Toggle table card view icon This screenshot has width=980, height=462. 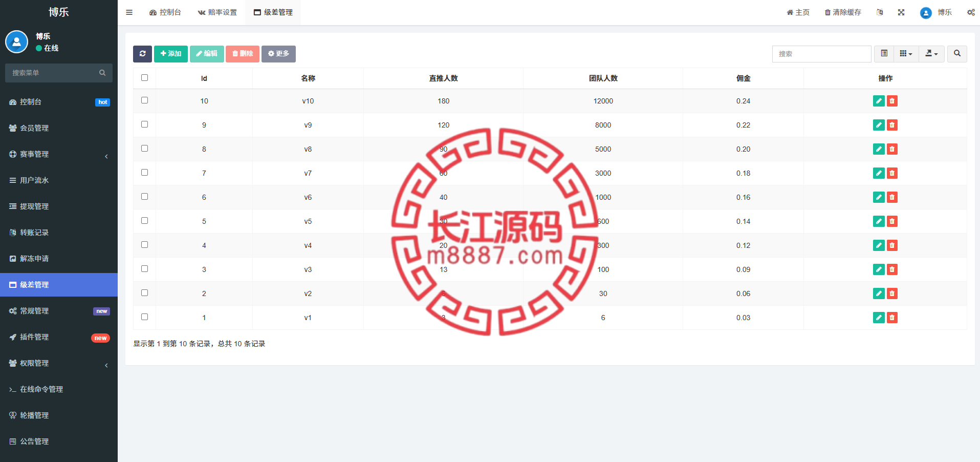(884, 54)
